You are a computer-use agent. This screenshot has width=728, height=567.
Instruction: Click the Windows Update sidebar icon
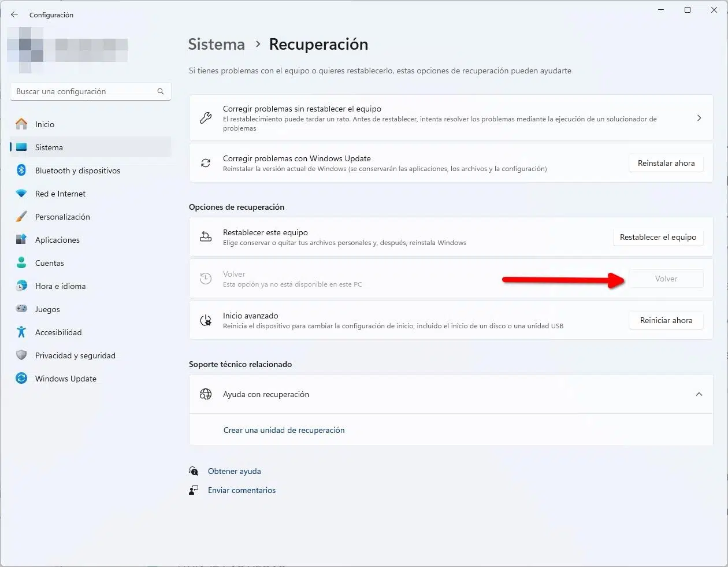click(21, 379)
